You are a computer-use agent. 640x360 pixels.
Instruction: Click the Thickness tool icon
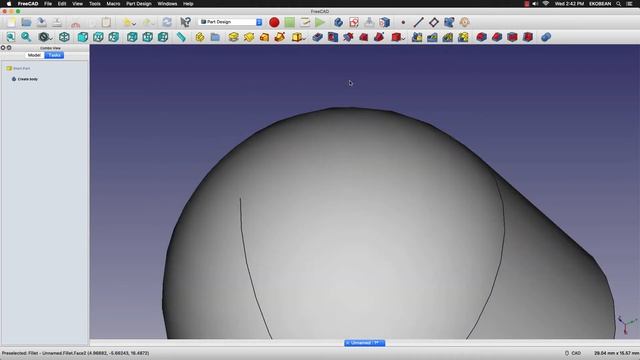(x=528, y=37)
